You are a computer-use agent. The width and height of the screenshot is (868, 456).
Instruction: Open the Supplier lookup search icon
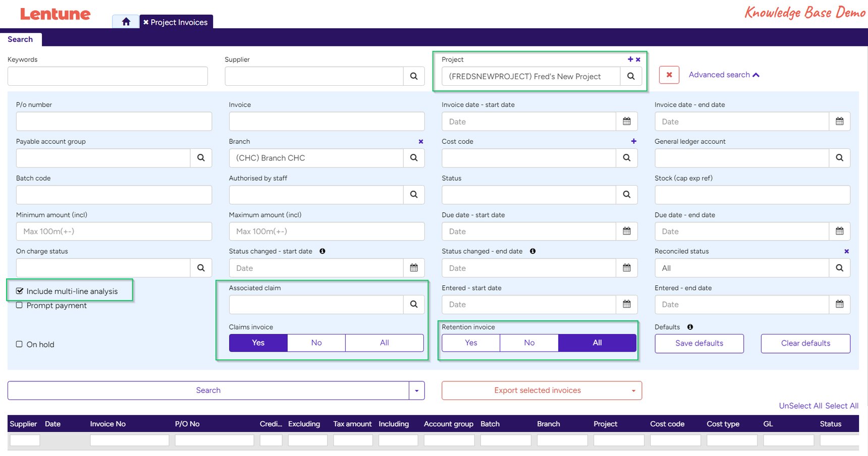414,76
